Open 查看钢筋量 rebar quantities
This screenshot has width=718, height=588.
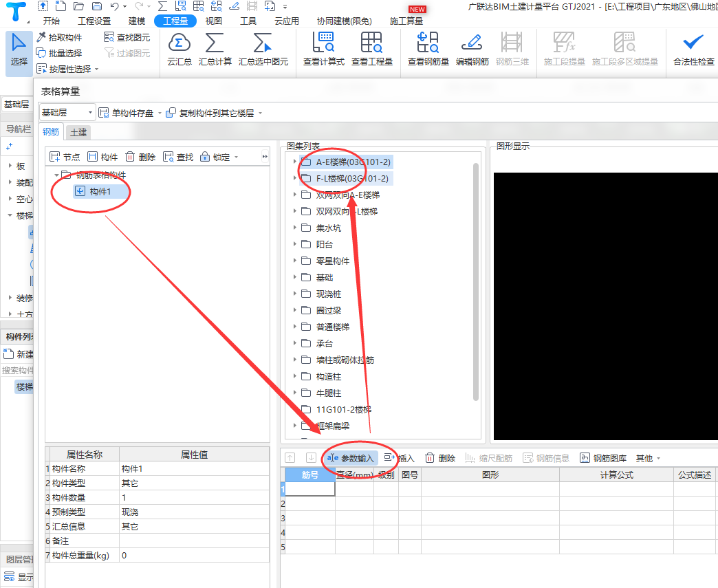(428, 50)
